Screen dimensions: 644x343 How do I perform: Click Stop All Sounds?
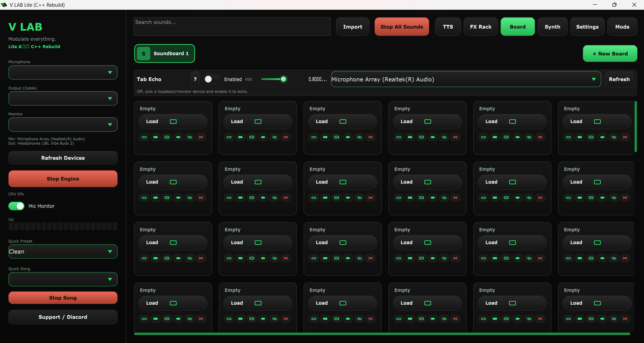tap(402, 27)
